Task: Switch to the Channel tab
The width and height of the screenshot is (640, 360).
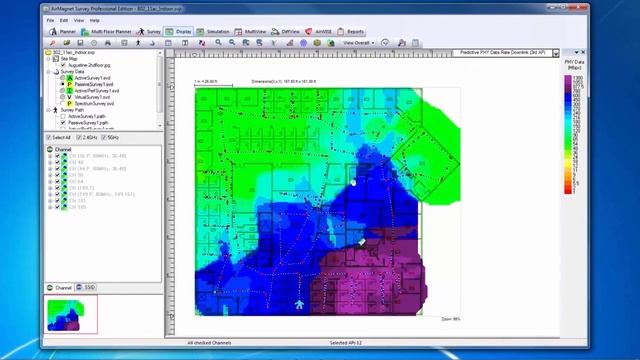Action: 59,288
